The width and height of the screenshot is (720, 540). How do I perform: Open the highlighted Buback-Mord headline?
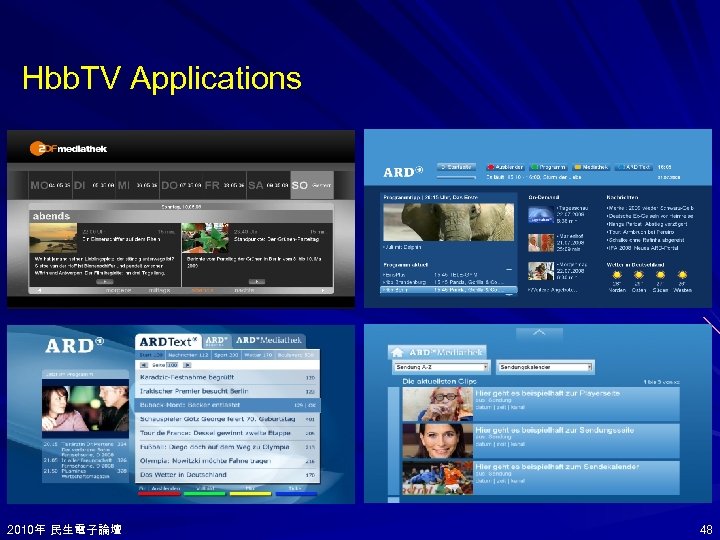pyautogui.click(x=227, y=405)
